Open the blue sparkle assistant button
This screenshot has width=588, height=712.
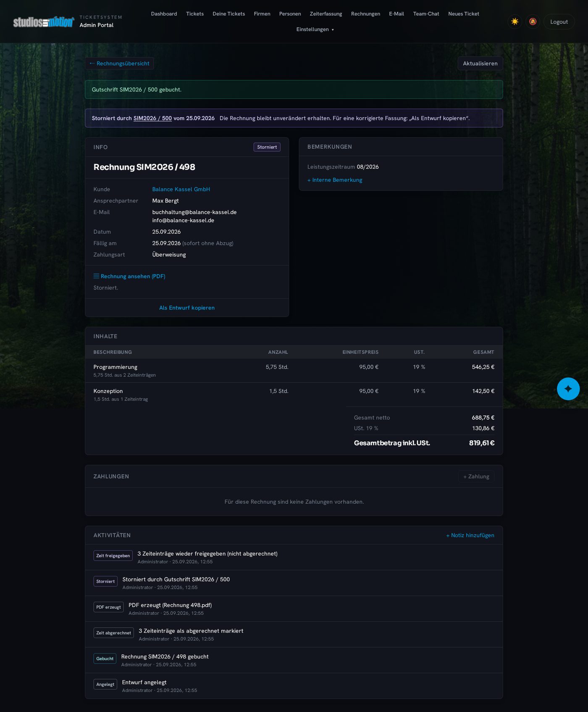(568, 389)
